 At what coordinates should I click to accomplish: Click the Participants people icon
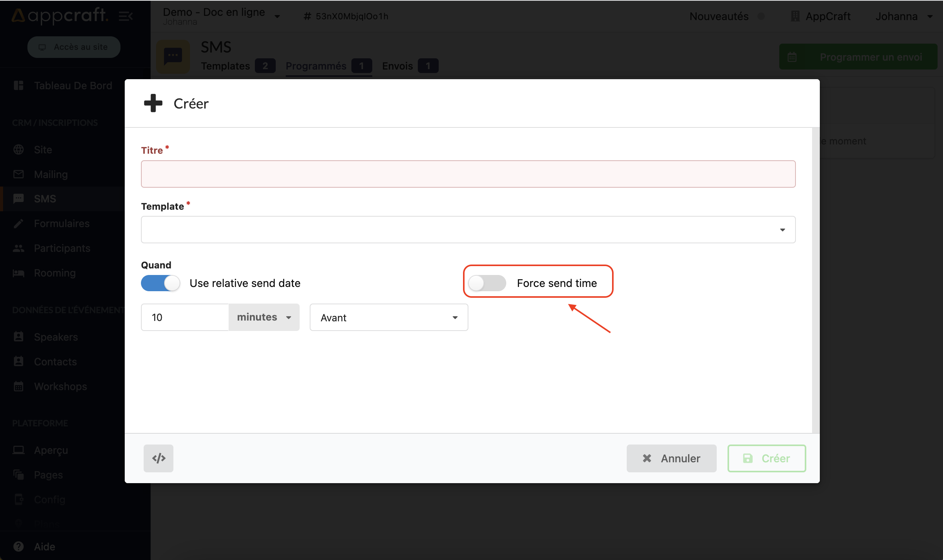[19, 248]
